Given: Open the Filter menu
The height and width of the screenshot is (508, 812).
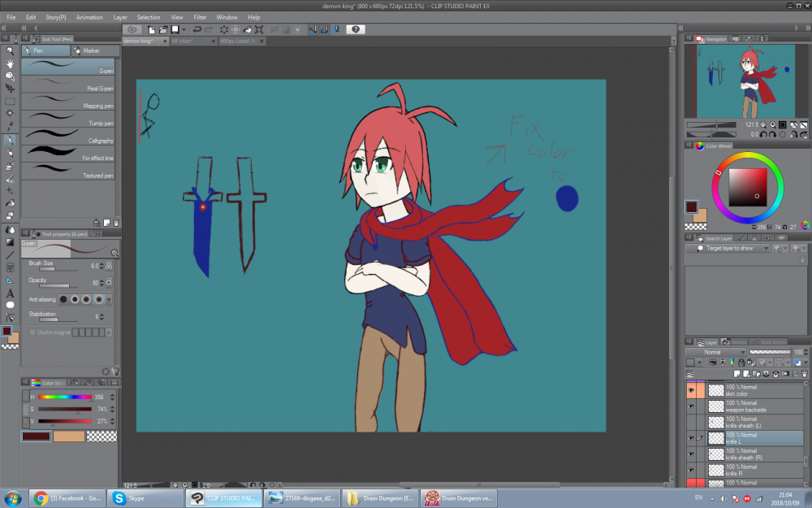Looking at the screenshot, I should 200,17.
